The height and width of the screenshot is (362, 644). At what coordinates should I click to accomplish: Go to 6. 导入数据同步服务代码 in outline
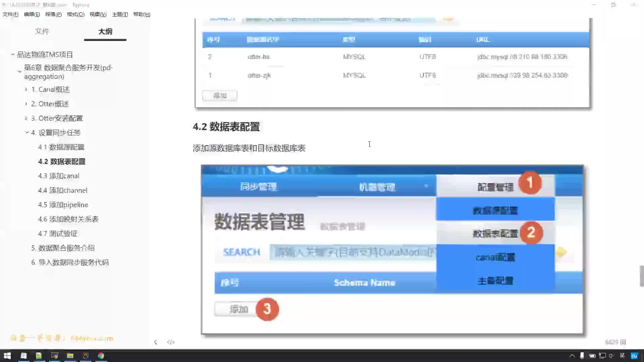coord(70,262)
